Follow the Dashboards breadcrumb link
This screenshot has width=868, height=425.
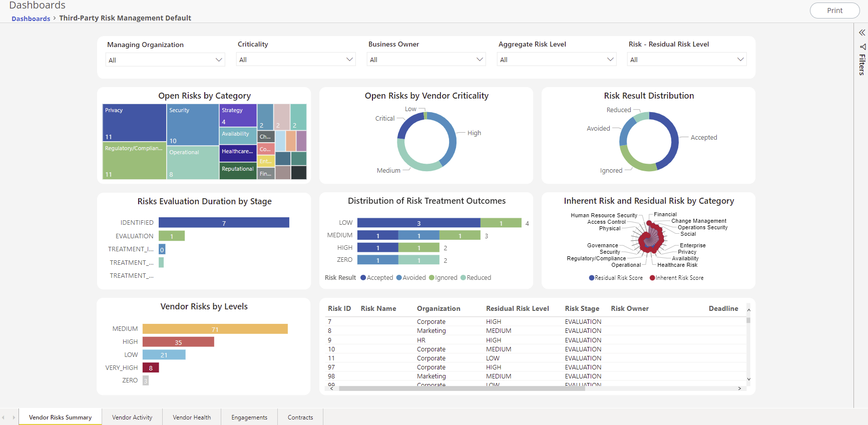(x=31, y=19)
